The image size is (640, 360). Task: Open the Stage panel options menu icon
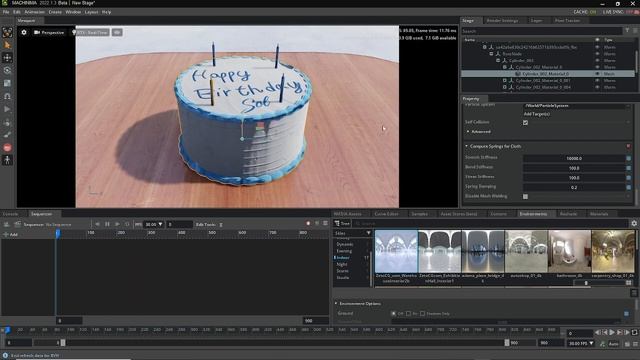coord(635,31)
